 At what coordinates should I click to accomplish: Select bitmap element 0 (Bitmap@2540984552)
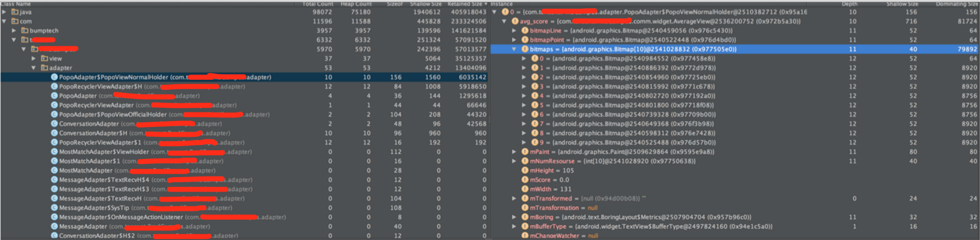[x=735, y=58]
